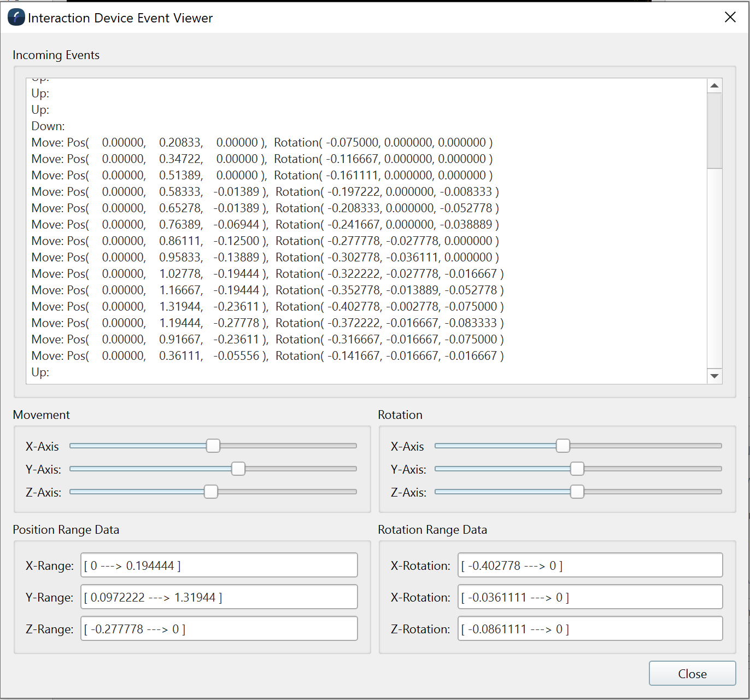Click the Close button
The image size is (750, 700).
[x=692, y=673]
